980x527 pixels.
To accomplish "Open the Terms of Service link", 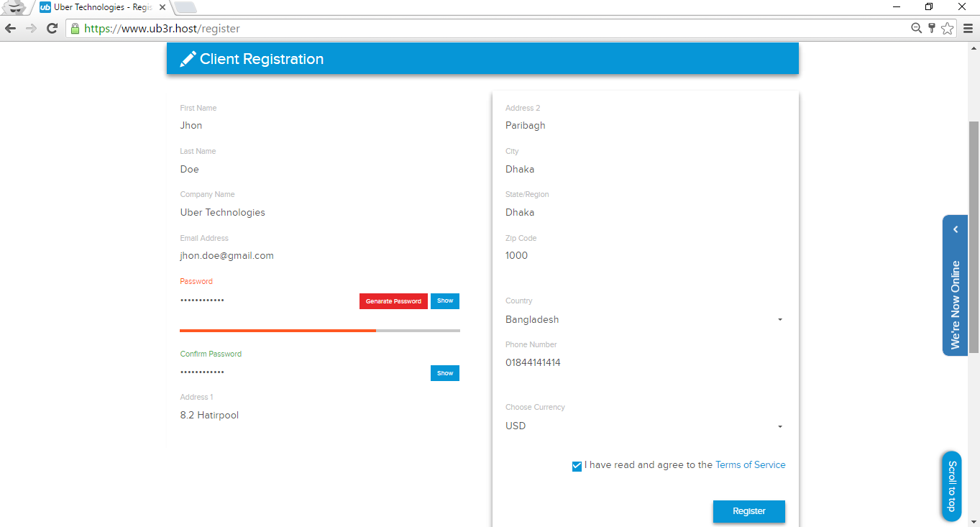I will pyautogui.click(x=750, y=465).
